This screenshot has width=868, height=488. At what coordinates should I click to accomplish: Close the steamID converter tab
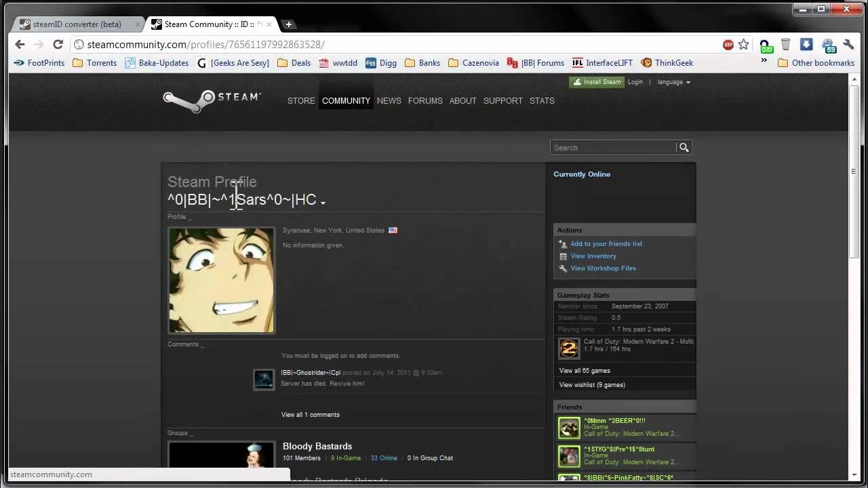click(x=137, y=24)
